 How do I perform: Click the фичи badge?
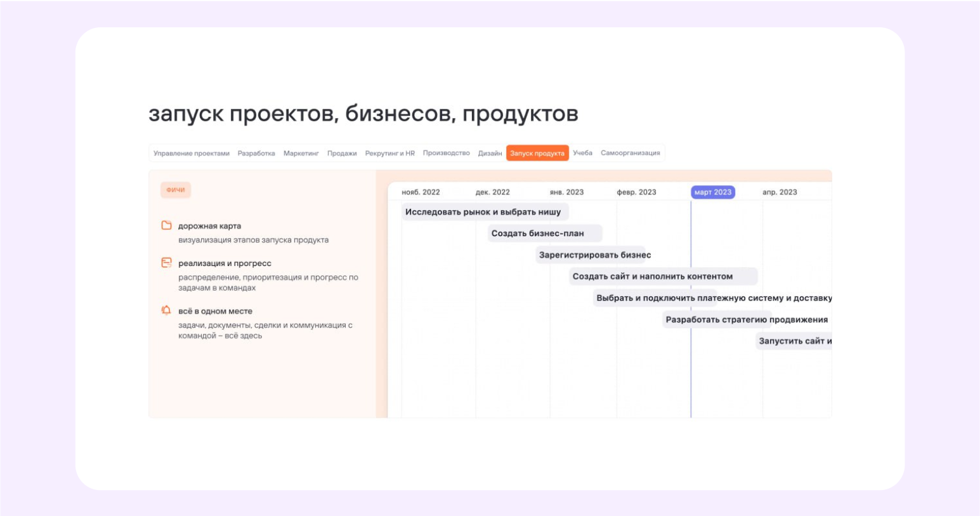pyautogui.click(x=176, y=190)
